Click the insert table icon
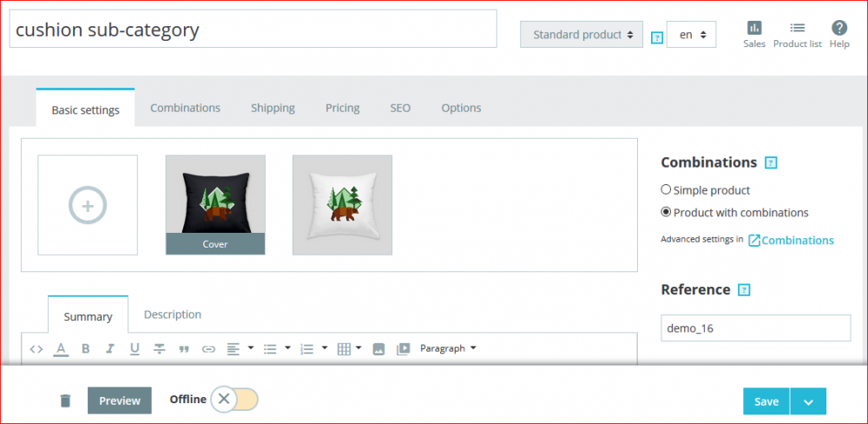The height and width of the screenshot is (424, 868). click(x=344, y=349)
